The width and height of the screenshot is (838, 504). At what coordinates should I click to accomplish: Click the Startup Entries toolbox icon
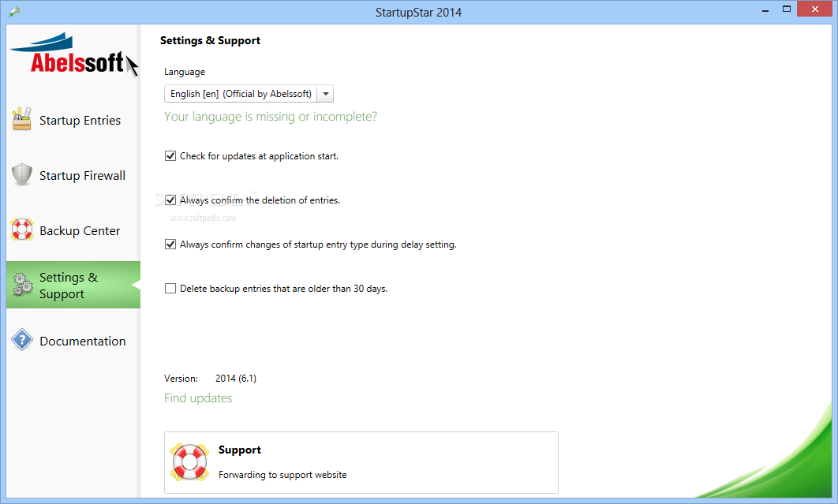click(x=22, y=118)
